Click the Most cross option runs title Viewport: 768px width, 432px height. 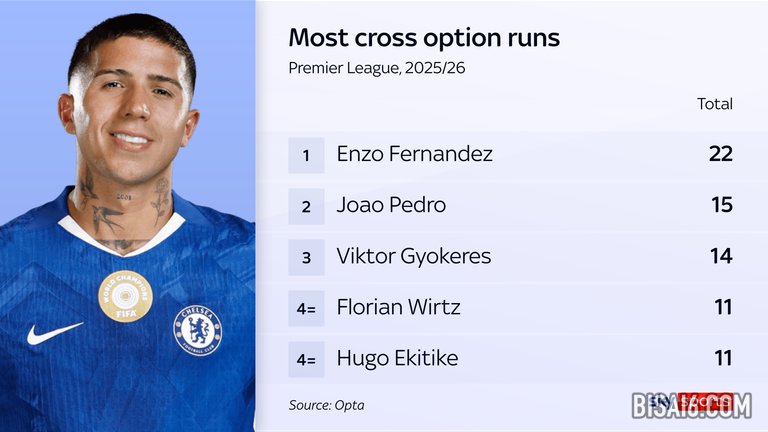[x=424, y=38]
